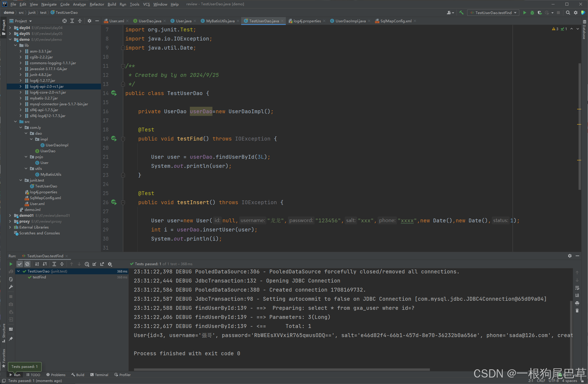The image size is (588, 384).
Task: Open Search Everywhere magnifier icon
Action: 568,13
